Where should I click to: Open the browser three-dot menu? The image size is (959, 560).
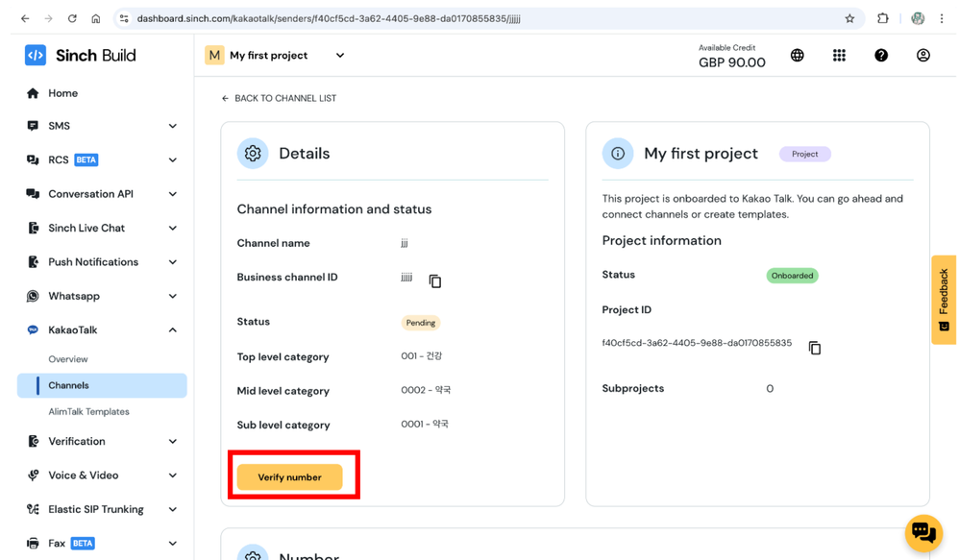(942, 18)
